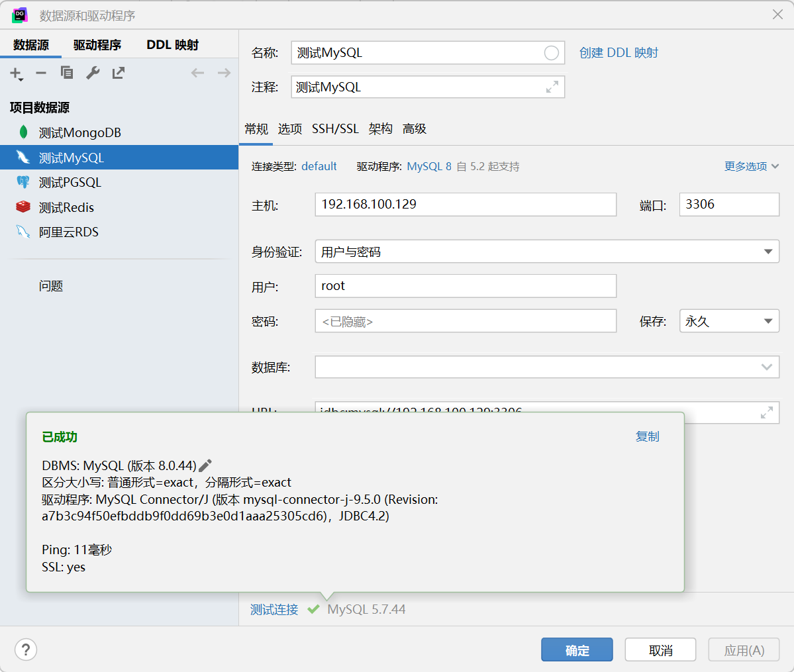Click the 主机 host field
This screenshot has height=672, width=794.
pyautogui.click(x=466, y=204)
